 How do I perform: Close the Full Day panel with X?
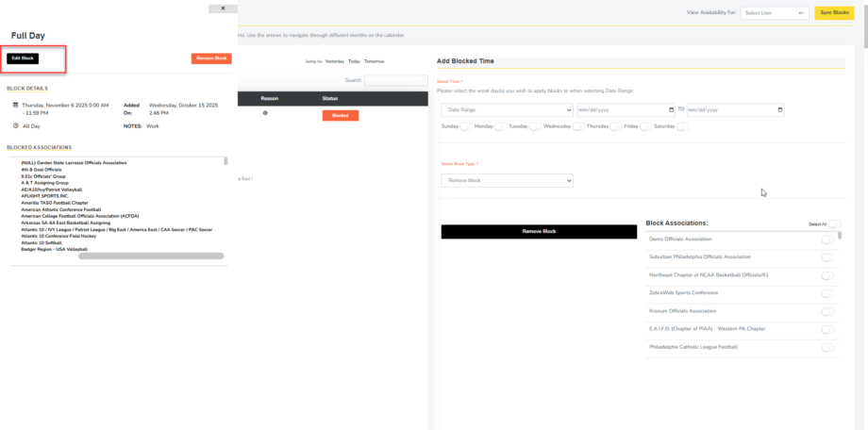223,8
